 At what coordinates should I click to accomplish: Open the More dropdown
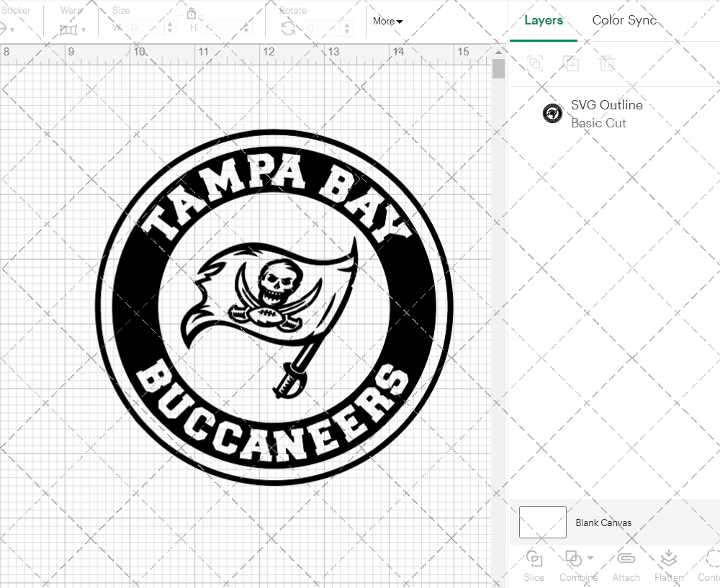[387, 22]
